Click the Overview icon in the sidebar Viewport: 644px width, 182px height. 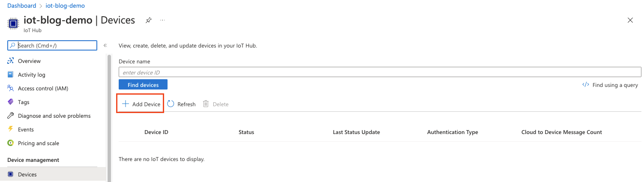coord(11,61)
